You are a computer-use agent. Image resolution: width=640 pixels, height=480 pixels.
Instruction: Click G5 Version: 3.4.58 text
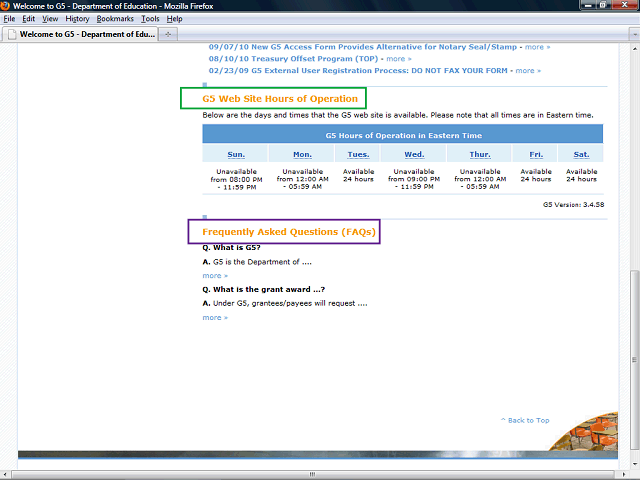coord(573,204)
